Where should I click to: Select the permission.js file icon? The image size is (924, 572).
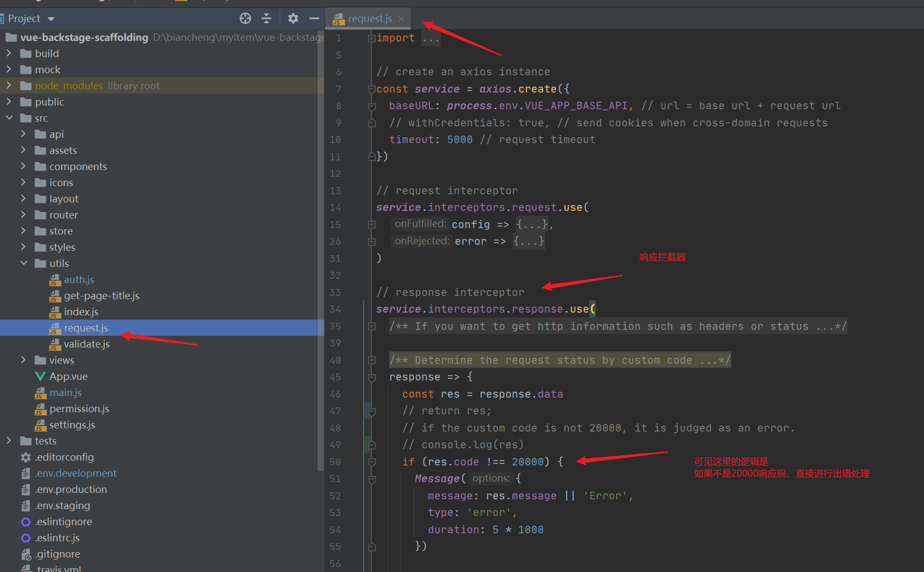[40, 409]
